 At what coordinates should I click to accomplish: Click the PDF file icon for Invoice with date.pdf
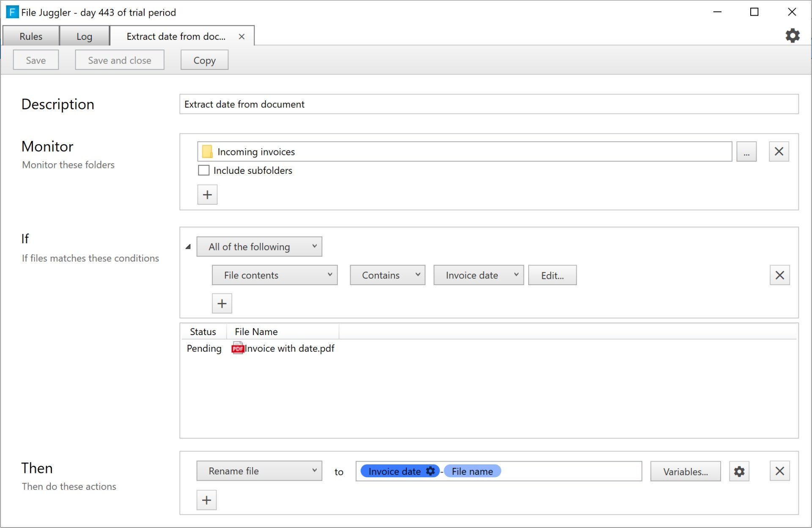[237, 349]
